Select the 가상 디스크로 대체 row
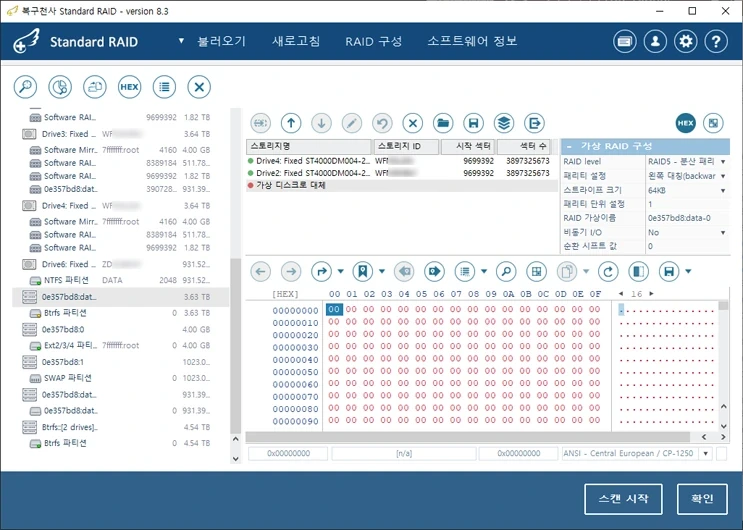 (401, 185)
